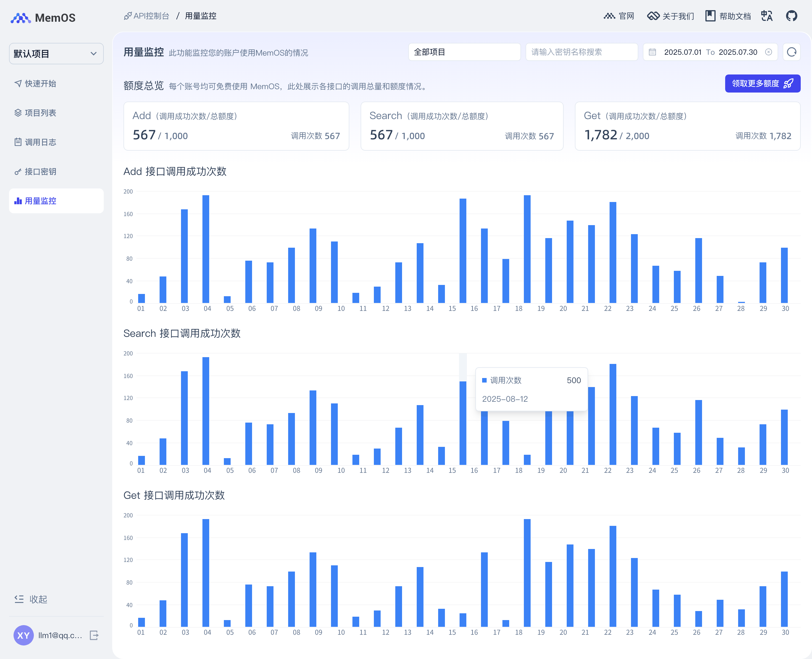Open the 全部项目 filter dropdown
The image size is (812, 659).
(464, 52)
